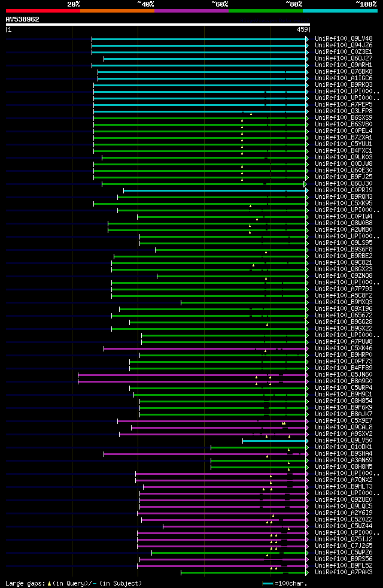Open the UniRef100_C5XK46 hit
The image size is (383, 588).
pyautogui.click(x=344, y=348)
